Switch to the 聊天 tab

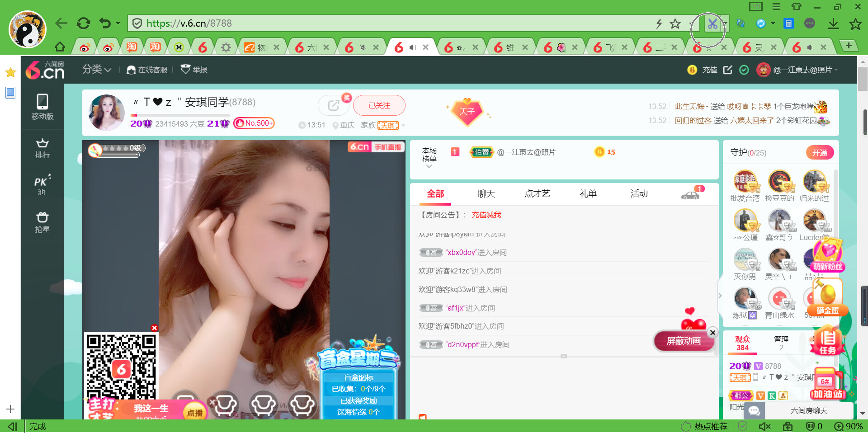pos(486,194)
